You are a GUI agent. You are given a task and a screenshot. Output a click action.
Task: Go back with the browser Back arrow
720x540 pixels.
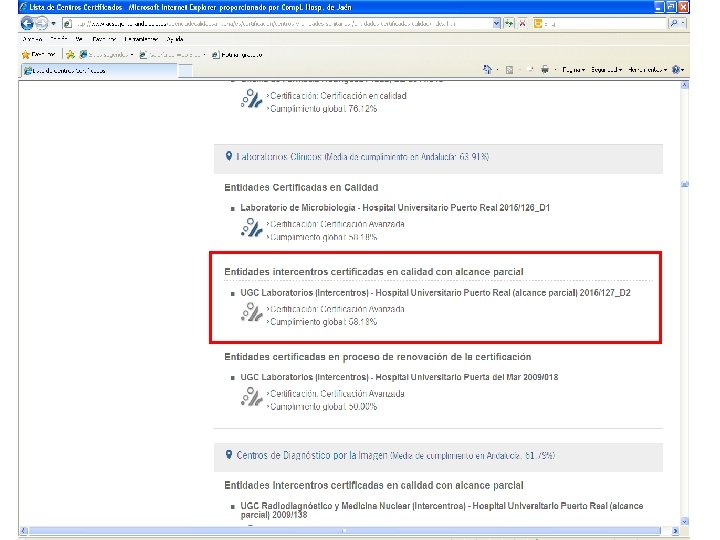[27, 23]
